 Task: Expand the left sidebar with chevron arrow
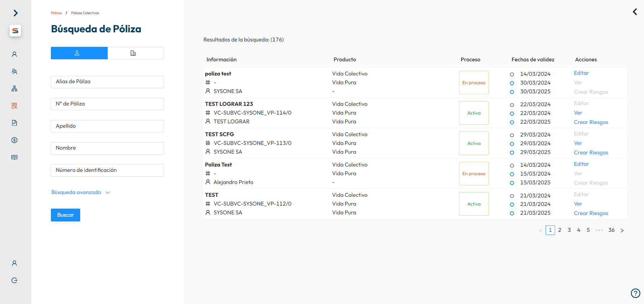(x=15, y=13)
